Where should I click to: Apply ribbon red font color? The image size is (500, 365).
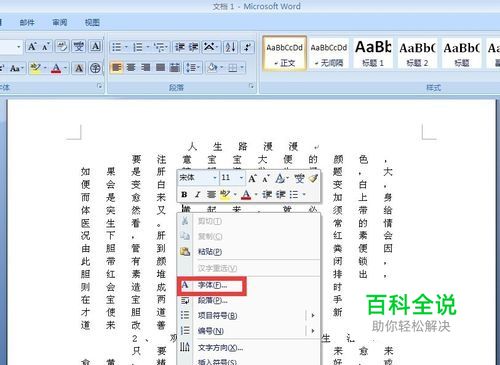pyautogui.click(x=56, y=68)
